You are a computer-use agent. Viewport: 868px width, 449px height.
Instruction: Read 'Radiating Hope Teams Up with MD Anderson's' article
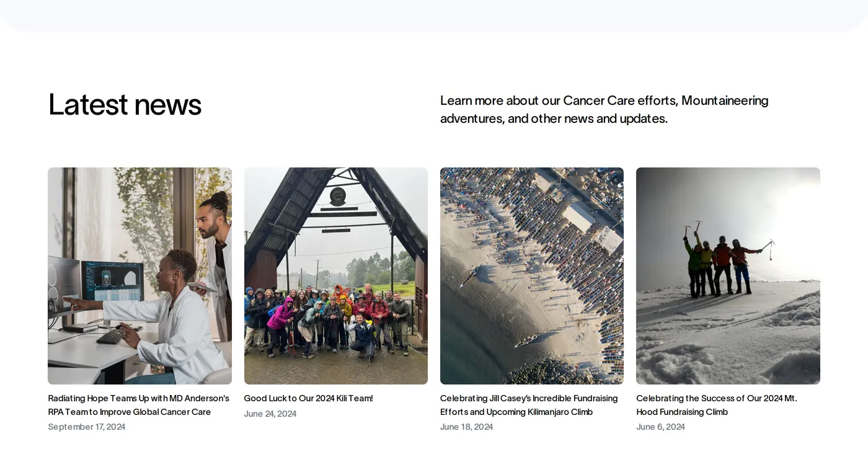(139, 405)
